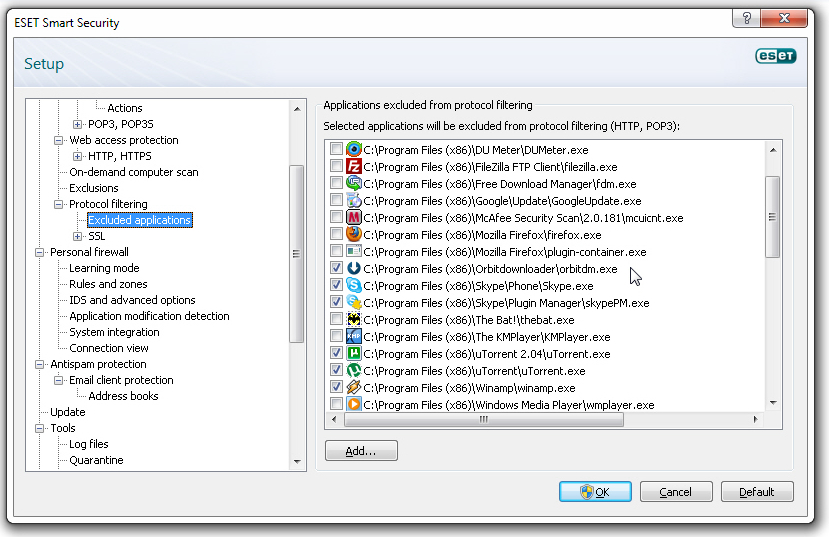
Task: Click the tree scrollbar down arrow
Action: click(297, 462)
